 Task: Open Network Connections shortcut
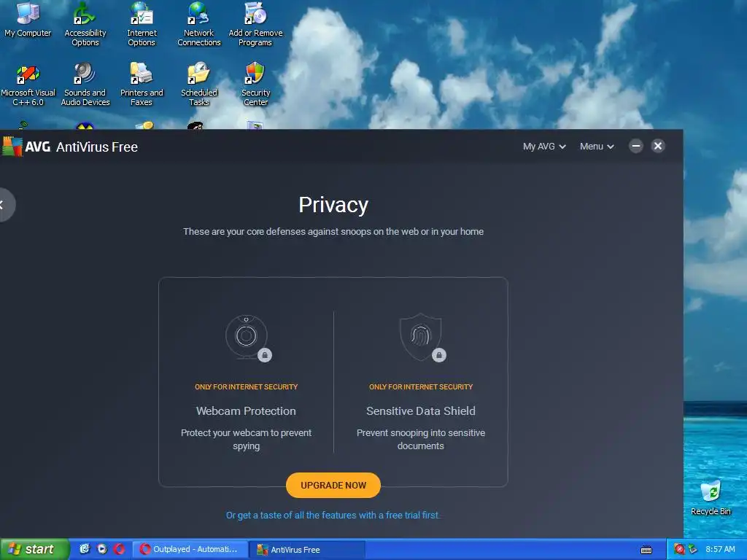(x=198, y=24)
